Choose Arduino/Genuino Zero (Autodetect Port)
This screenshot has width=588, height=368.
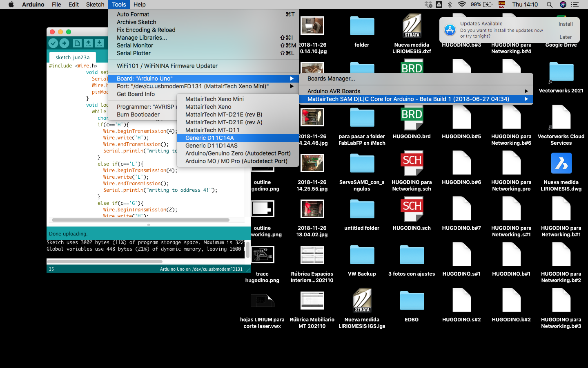coord(238,153)
